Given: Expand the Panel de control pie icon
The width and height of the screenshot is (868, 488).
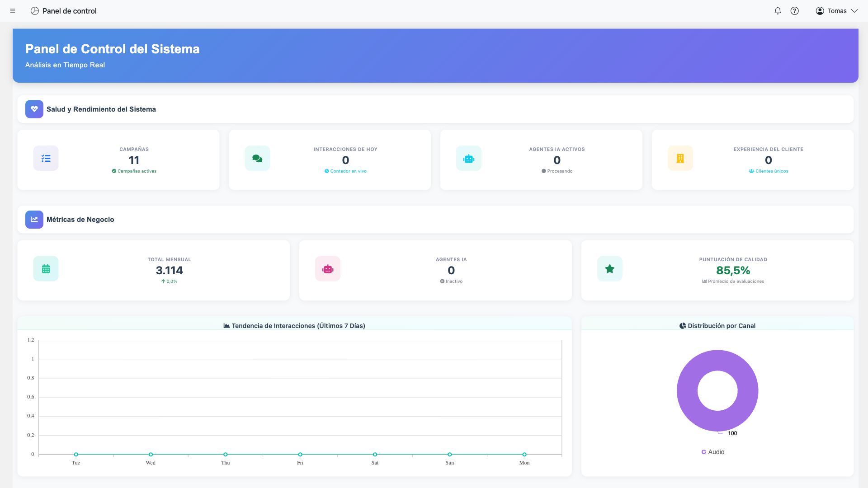Looking at the screenshot, I should point(35,10).
